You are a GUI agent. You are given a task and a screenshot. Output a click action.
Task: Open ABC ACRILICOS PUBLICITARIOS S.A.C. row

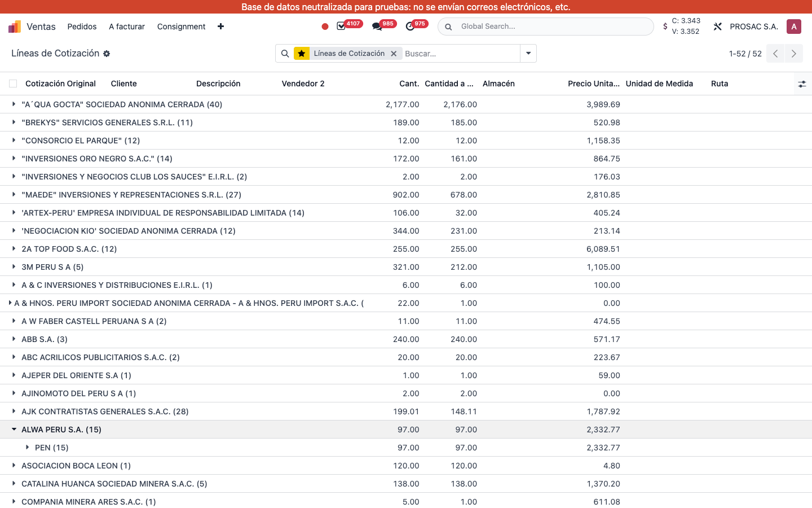click(x=406, y=357)
